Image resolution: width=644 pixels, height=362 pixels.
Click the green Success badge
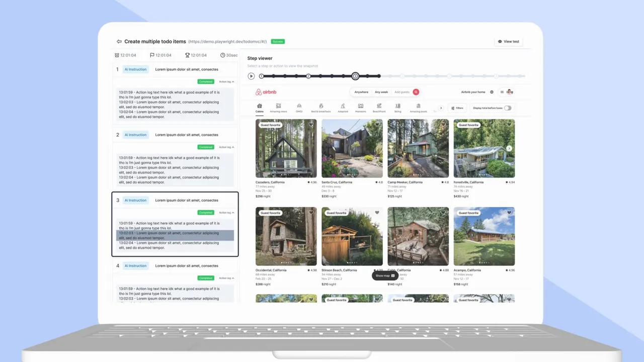point(278,42)
